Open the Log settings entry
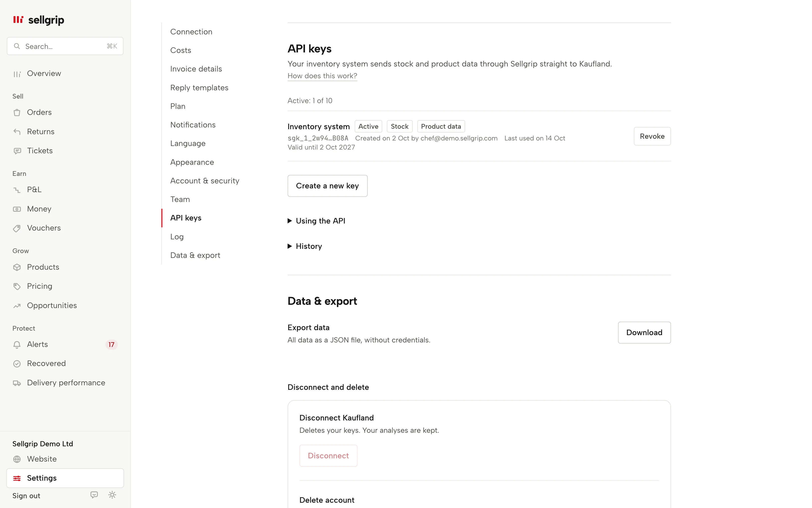This screenshot has width=812, height=508. pos(177,237)
